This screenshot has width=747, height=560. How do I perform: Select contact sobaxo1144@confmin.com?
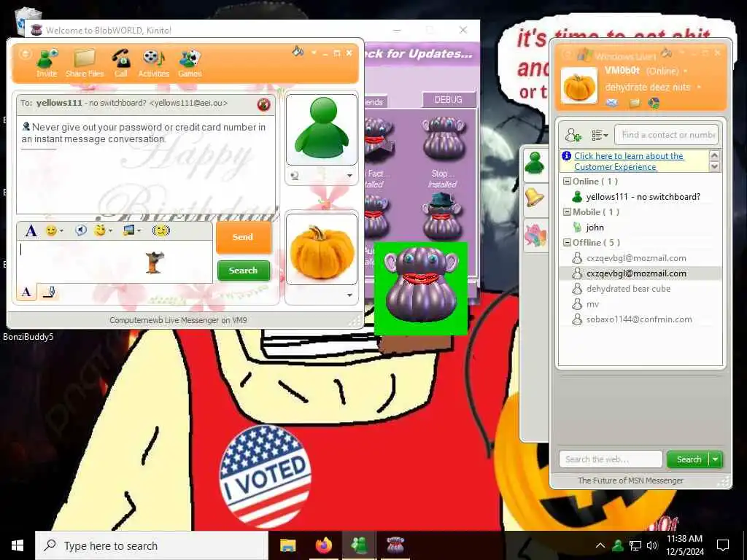(639, 319)
